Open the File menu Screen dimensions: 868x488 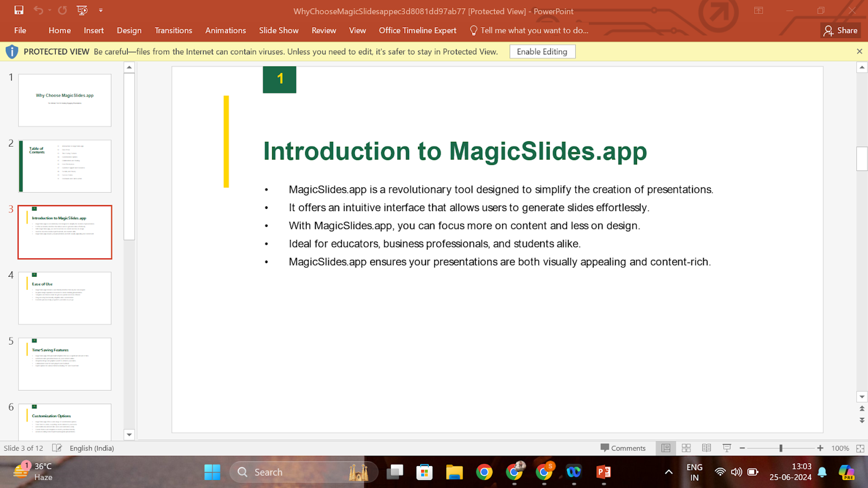20,30
